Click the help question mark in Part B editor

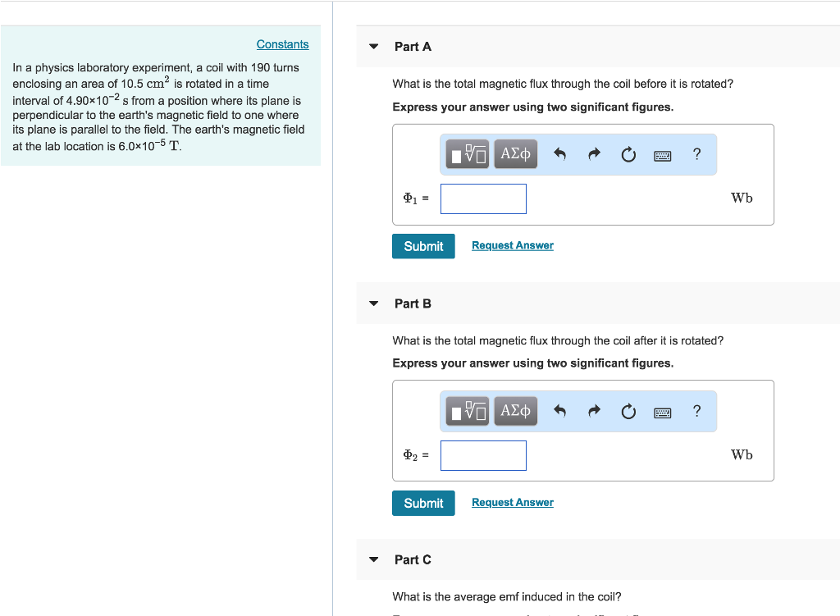(x=696, y=410)
